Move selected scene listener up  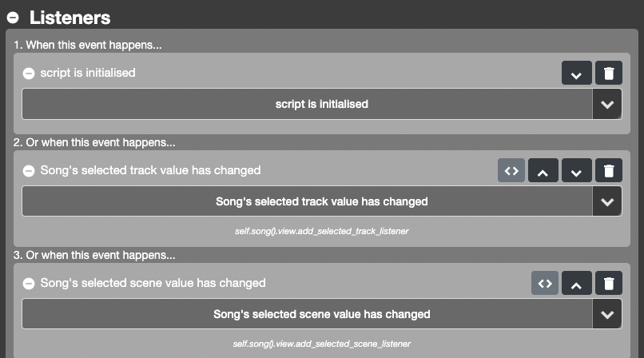pos(575,283)
